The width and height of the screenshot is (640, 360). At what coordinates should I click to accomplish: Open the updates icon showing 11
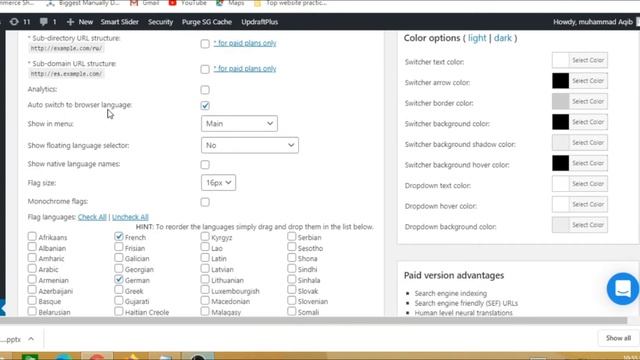coord(20,22)
